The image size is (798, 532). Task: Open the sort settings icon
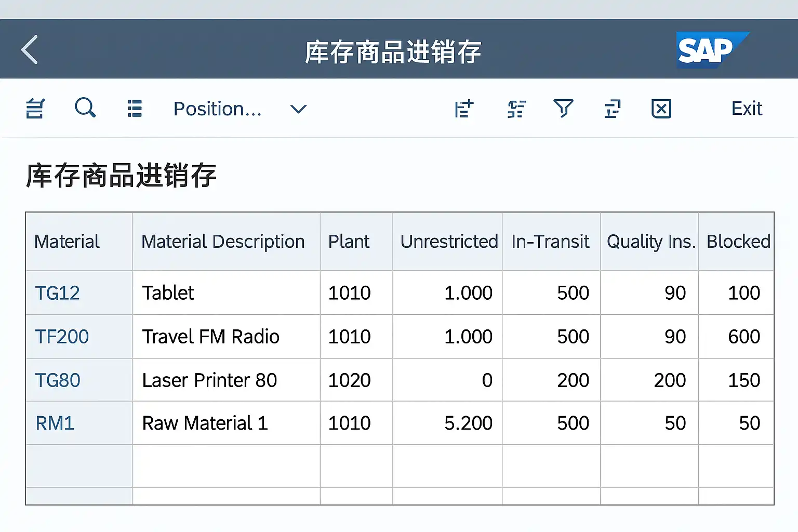516,109
